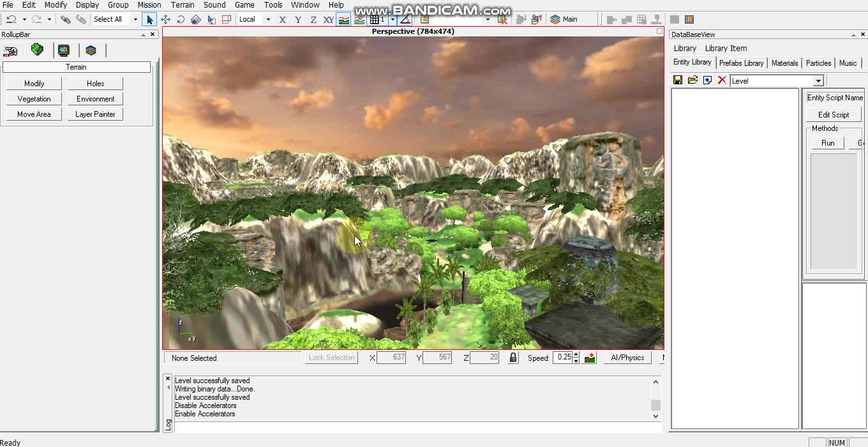Open the Terrain editor icon in RollupBar
Viewport: 868px width, 447px height.
click(x=37, y=50)
